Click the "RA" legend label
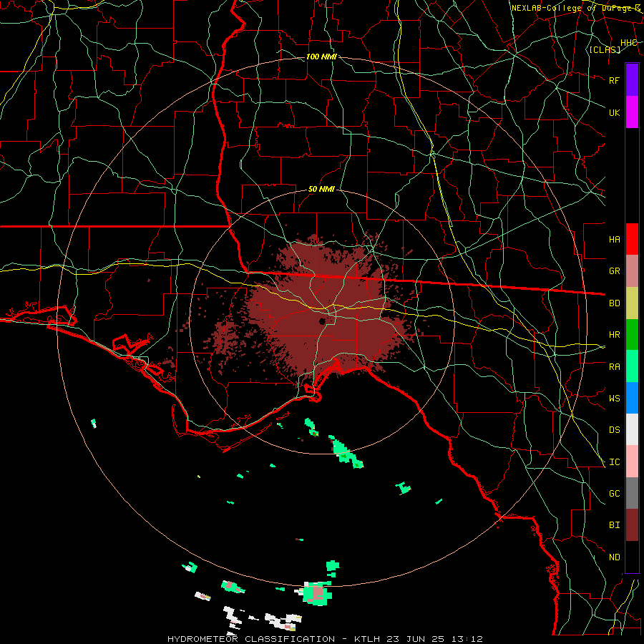The height and width of the screenshot is (644, 644). (615, 367)
